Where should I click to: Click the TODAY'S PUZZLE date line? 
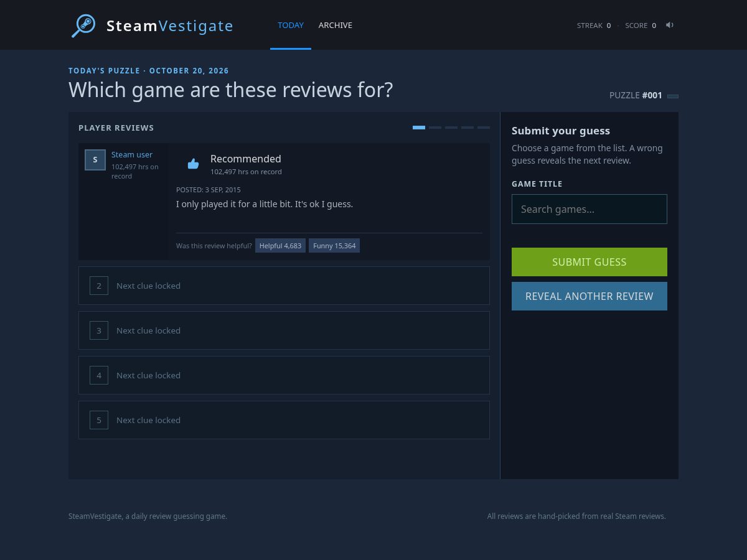click(149, 71)
